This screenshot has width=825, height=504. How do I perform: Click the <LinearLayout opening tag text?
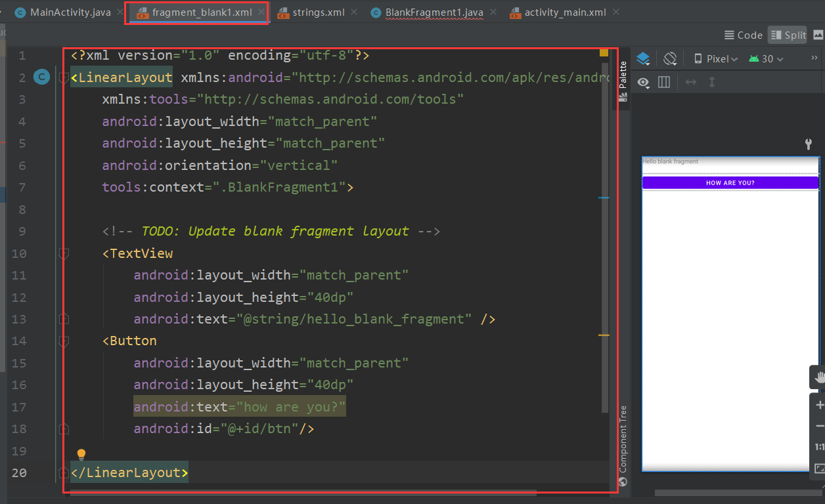pos(122,78)
